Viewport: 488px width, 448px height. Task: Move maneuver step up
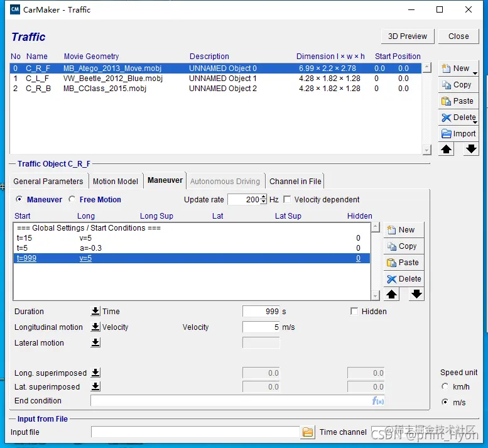click(x=391, y=294)
